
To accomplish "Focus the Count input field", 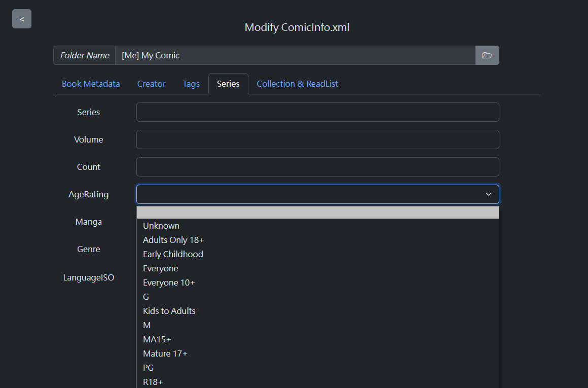I will click(318, 166).
